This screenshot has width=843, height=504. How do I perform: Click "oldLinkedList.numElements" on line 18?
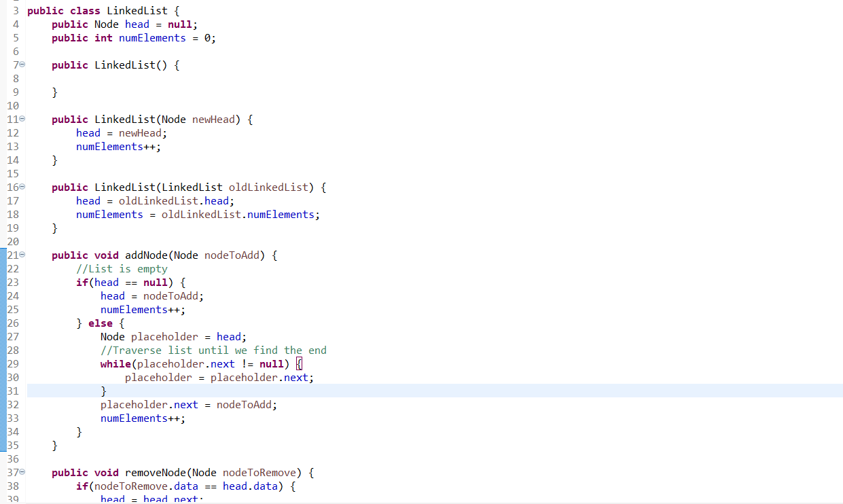click(x=238, y=215)
